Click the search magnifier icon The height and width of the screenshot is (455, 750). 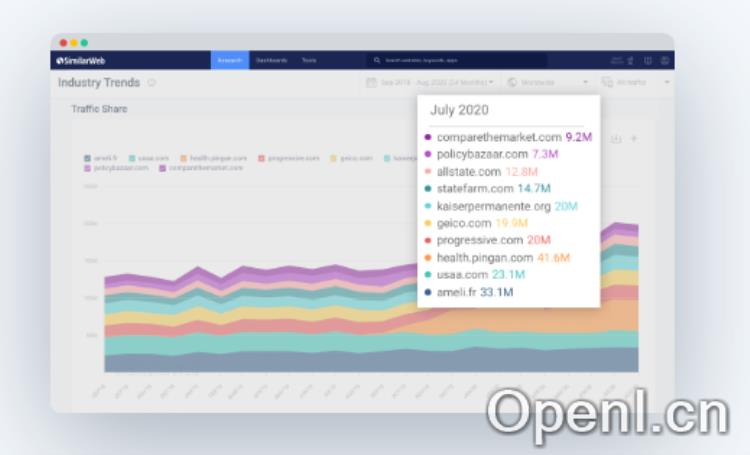pos(377,60)
